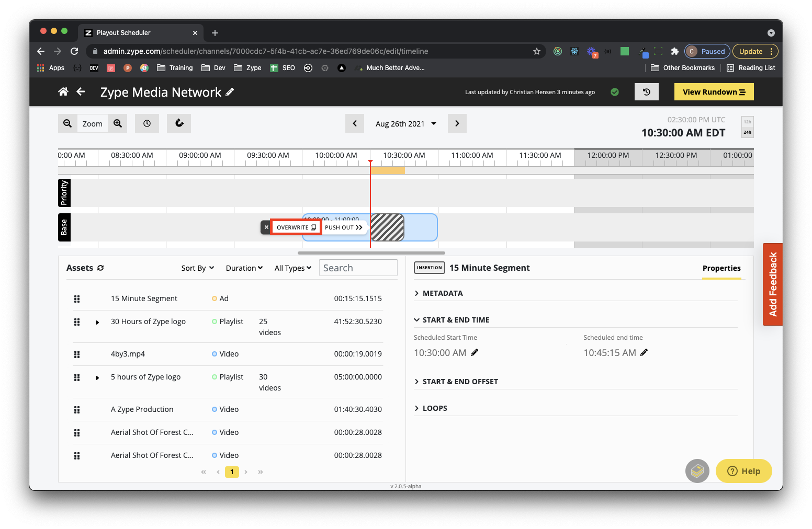Screen dimensions: 812x529
Task: Switch to the Playout Scheduler browser tab
Action: pos(141,33)
